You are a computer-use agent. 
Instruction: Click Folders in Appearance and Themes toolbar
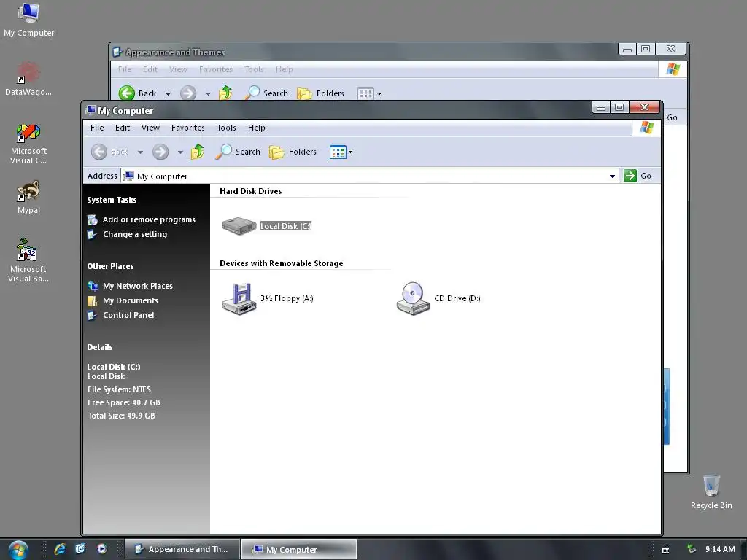pyautogui.click(x=320, y=93)
